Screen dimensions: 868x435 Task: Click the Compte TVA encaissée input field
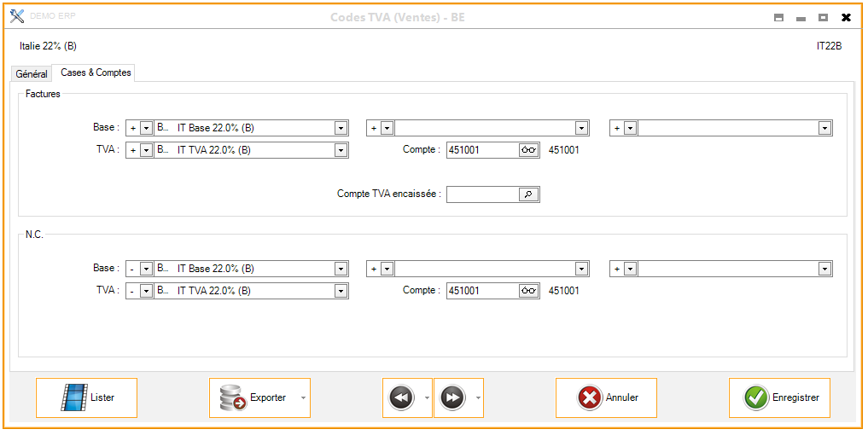483,194
